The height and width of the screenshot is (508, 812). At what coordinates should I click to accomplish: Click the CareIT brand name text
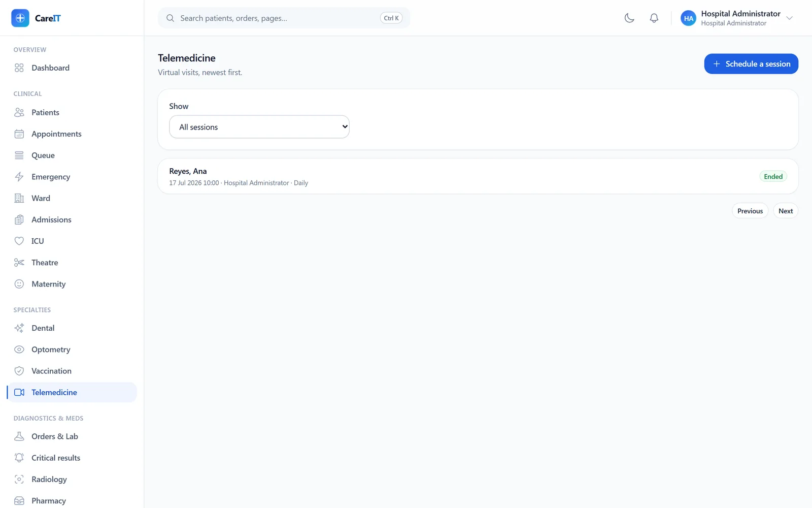48,18
